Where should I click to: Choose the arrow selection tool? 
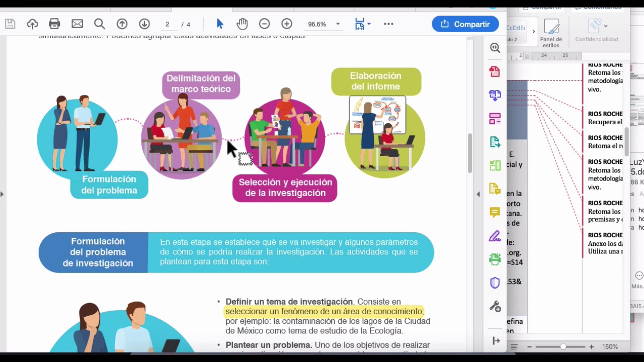click(x=220, y=24)
